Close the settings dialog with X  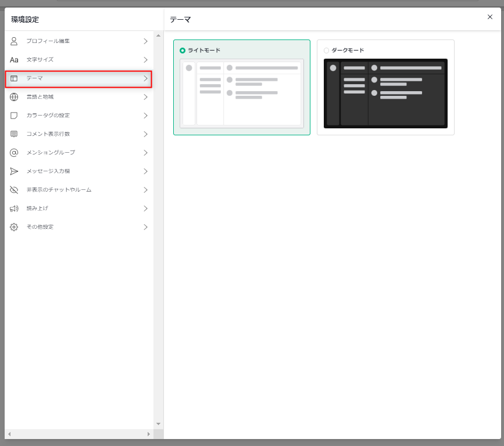point(490,17)
